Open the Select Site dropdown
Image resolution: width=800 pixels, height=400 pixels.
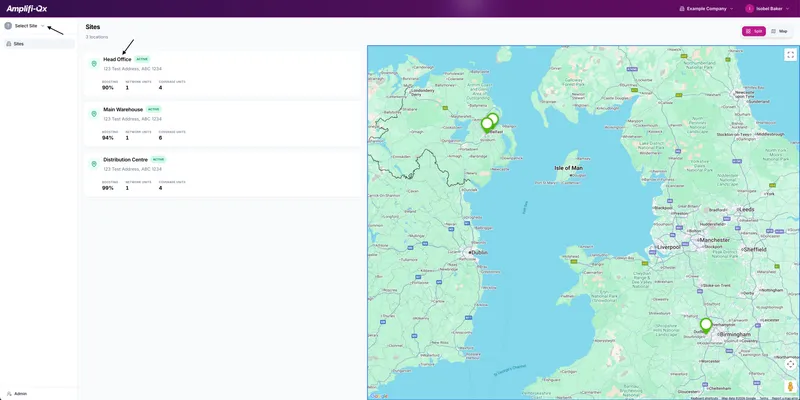[x=26, y=26]
